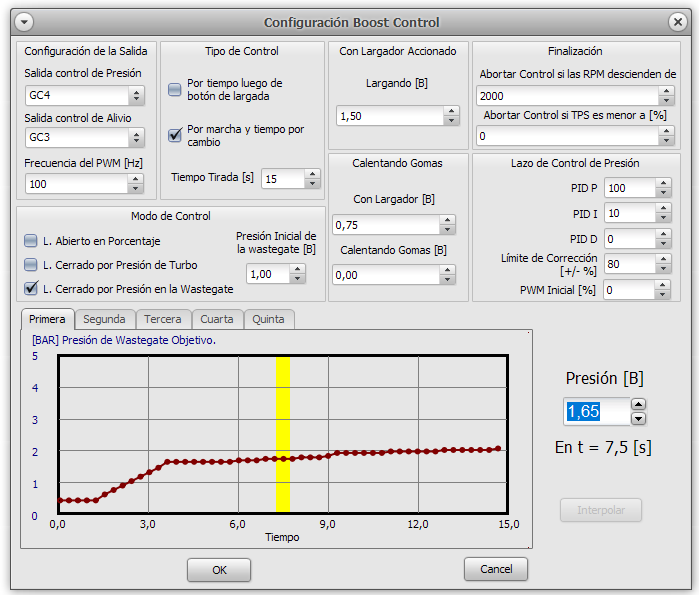Uncheck 'L. Cerrado por Presión en la Wastegate'
The height and width of the screenshot is (595, 699).
[x=31, y=288]
